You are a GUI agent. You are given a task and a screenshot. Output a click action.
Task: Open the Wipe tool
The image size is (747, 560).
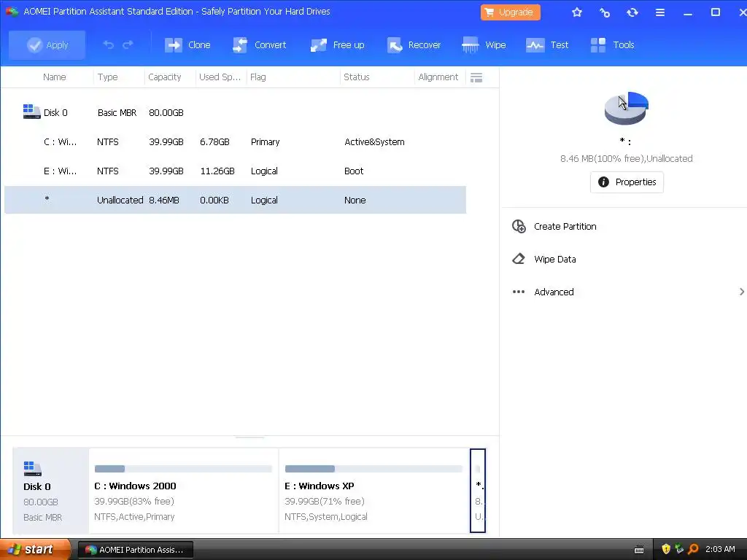(x=484, y=44)
